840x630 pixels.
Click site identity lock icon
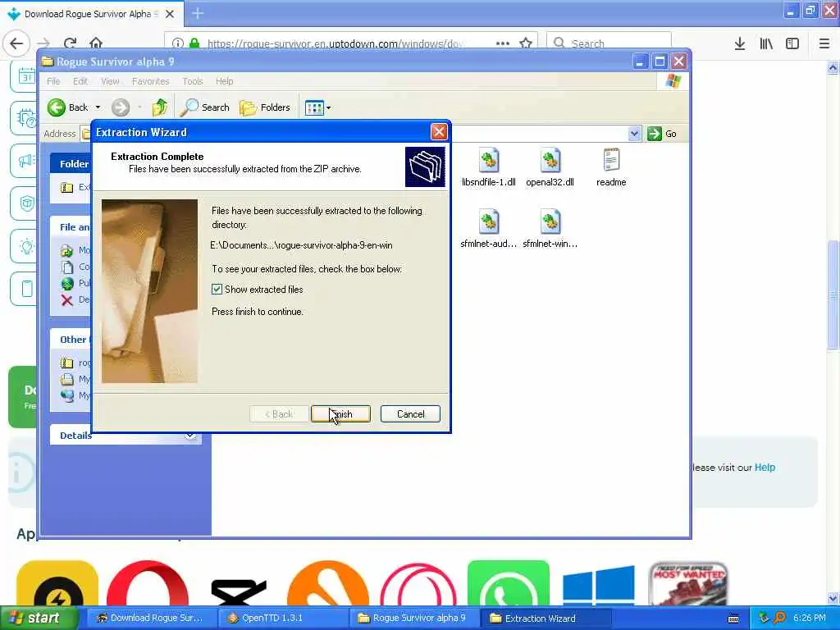[194, 43]
